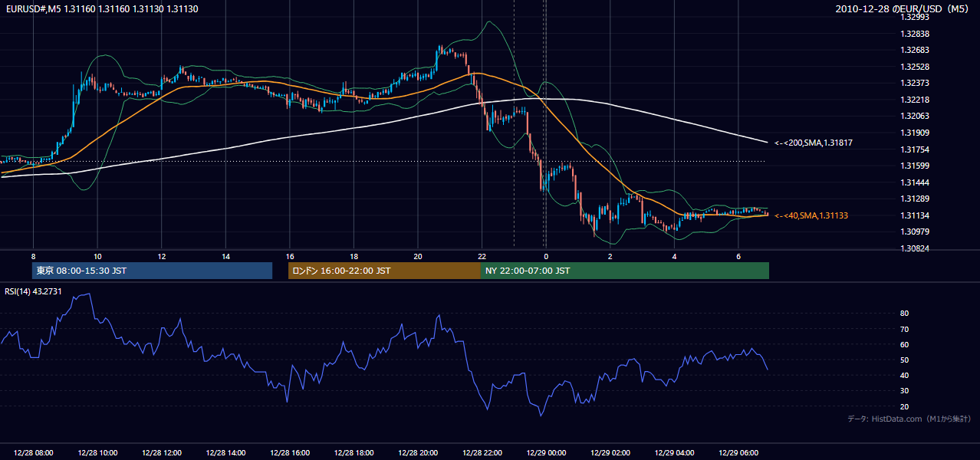This screenshot has width=980, height=460.
Task: Click the RSI(14) 43.2731 indicator label
Action: [33, 291]
